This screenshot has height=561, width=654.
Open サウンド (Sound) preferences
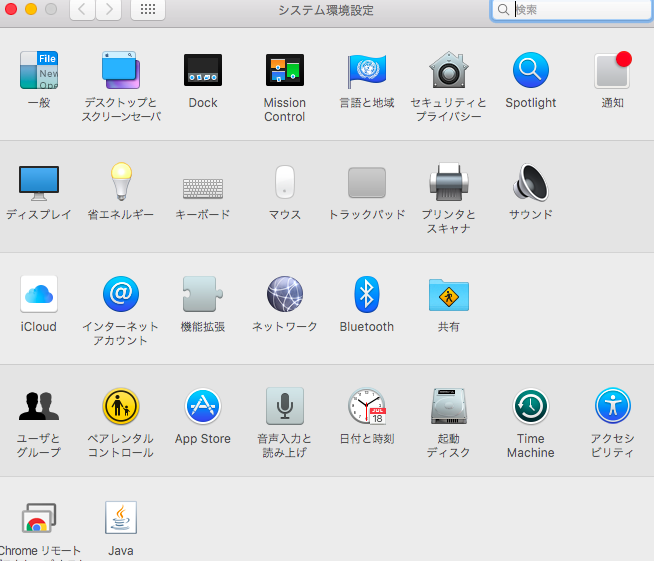pyautogui.click(x=531, y=182)
